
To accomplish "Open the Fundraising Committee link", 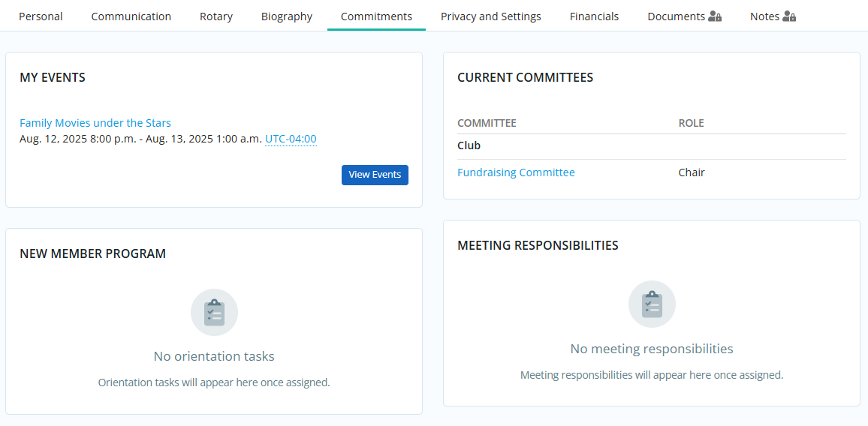I will 516,172.
